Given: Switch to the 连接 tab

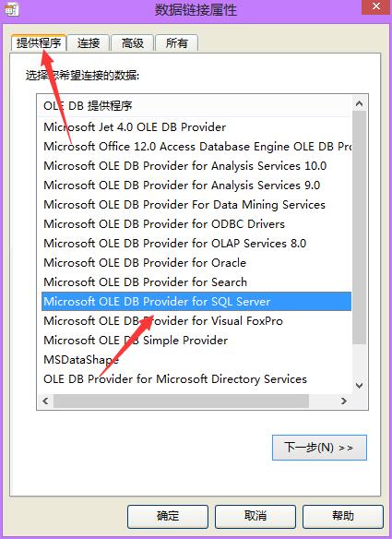Looking at the screenshot, I should (89, 43).
